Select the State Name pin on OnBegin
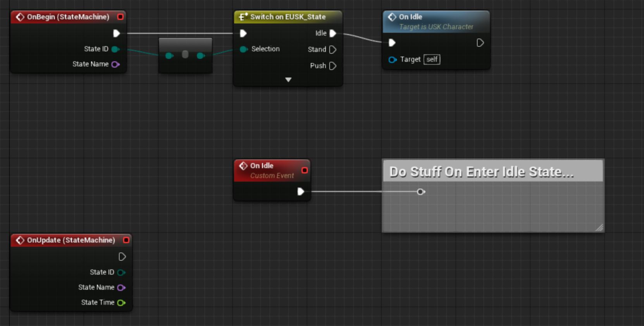 pos(115,64)
